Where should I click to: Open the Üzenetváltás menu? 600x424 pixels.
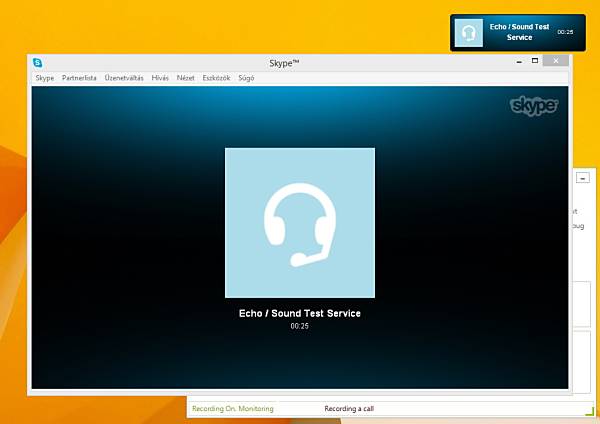pyautogui.click(x=124, y=78)
